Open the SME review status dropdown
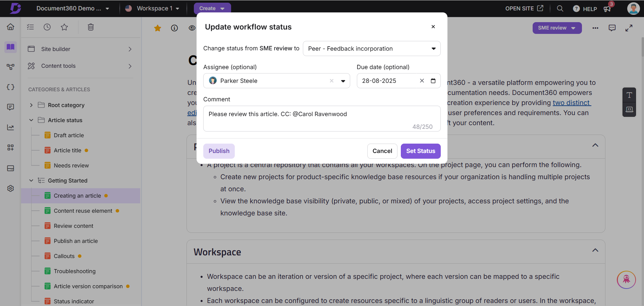Screen dimensions: 644x306 (557, 28)
